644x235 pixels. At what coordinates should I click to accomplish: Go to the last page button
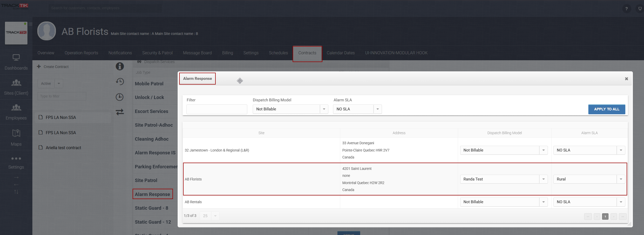tap(623, 216)
